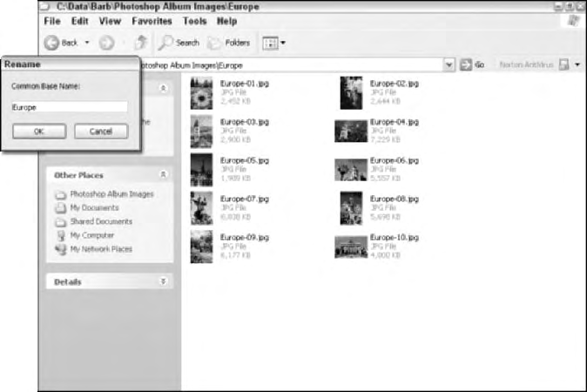Select the Europe-06.jpg thumbnail
This screenshot has width=587, height=392.
pyautogui.click(x=350, y=169)
